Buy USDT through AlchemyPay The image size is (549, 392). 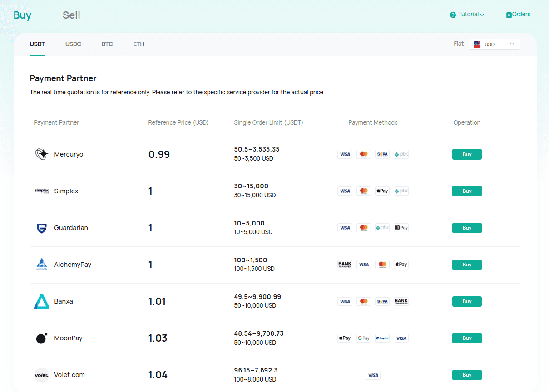[467, 265]
